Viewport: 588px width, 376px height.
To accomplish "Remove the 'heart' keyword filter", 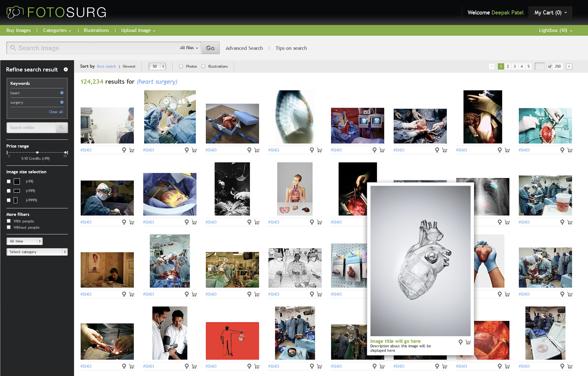I will click(x=62, y=93).
